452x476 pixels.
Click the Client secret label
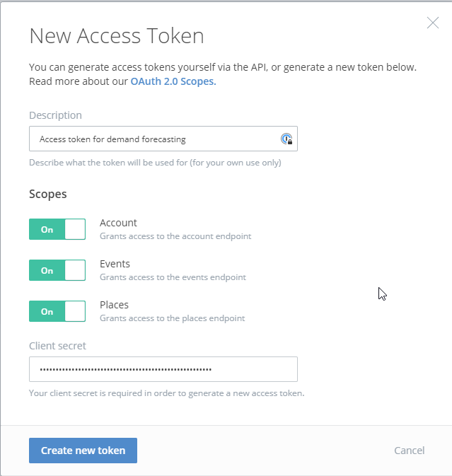(x=58, y=346)
